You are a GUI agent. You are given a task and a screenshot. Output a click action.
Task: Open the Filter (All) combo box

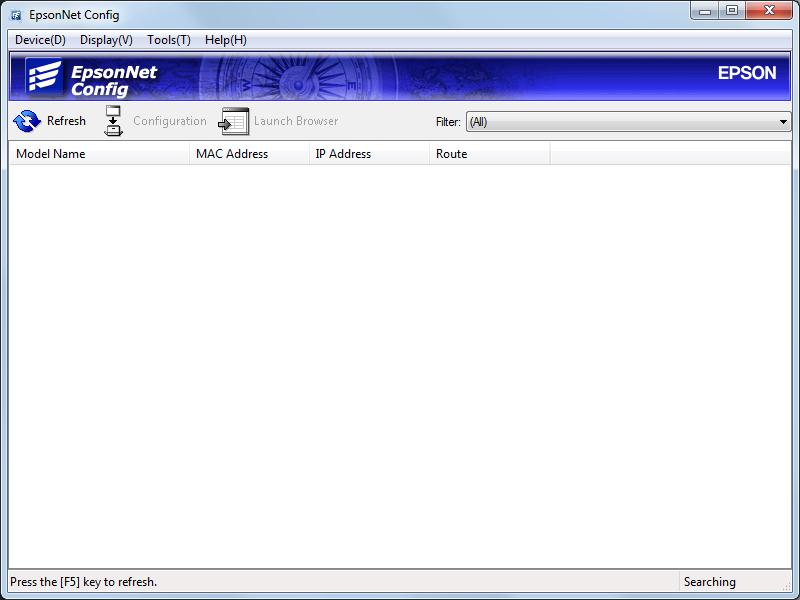628,122
